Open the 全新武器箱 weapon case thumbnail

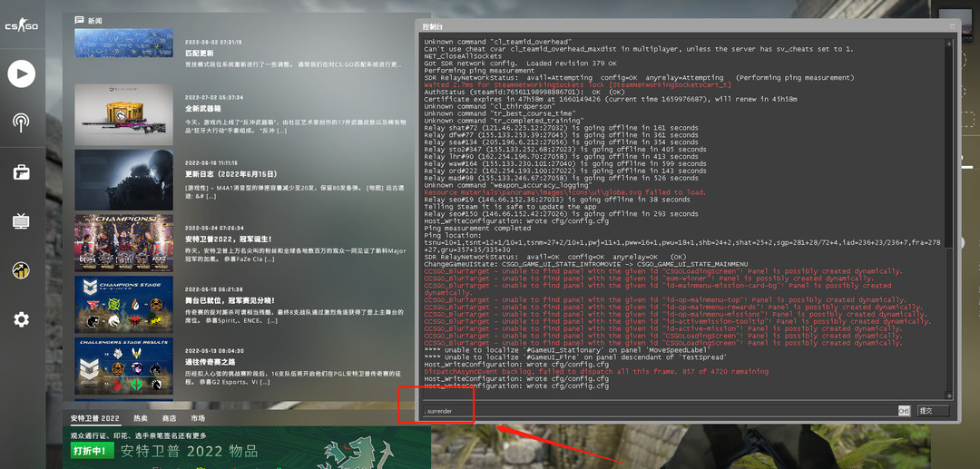[x=123, y=115]
